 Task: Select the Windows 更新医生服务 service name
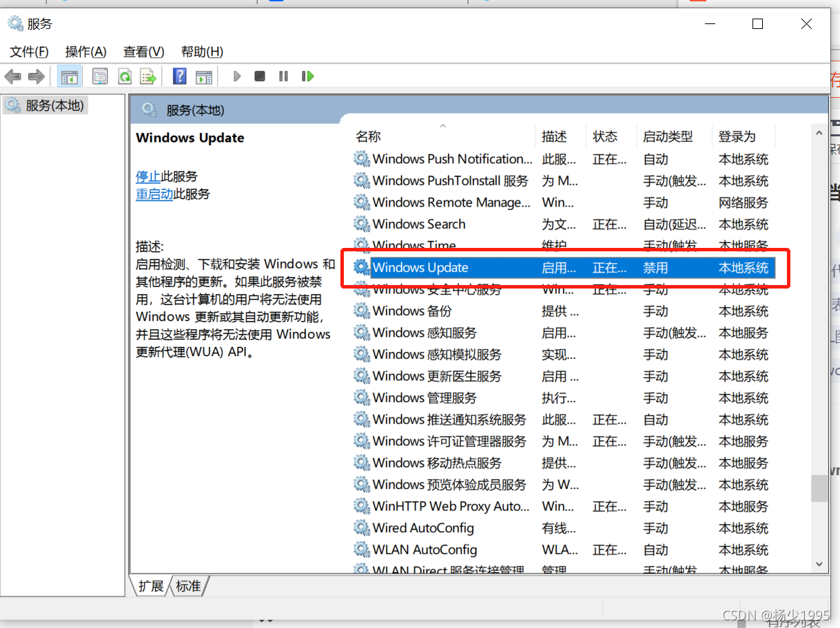tap(437, 376)
